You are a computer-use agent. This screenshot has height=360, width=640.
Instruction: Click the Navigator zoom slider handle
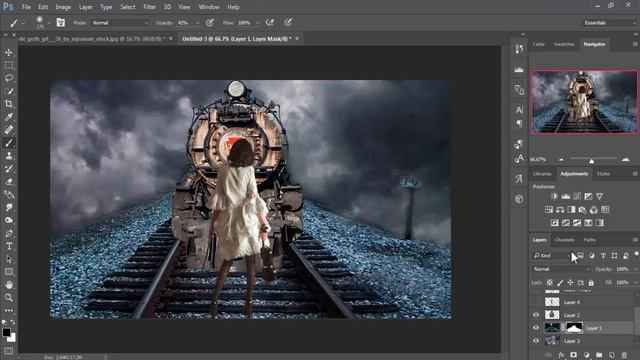click(591, 161)
